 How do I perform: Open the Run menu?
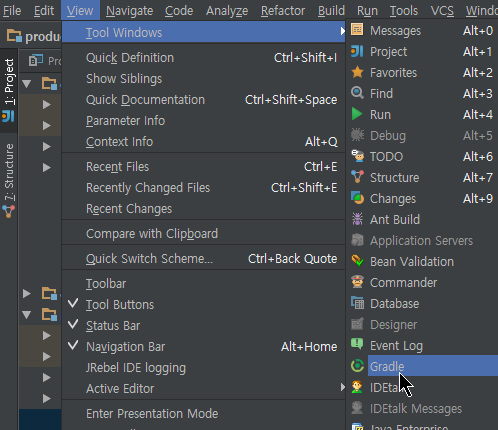click(x=367, y=11)
